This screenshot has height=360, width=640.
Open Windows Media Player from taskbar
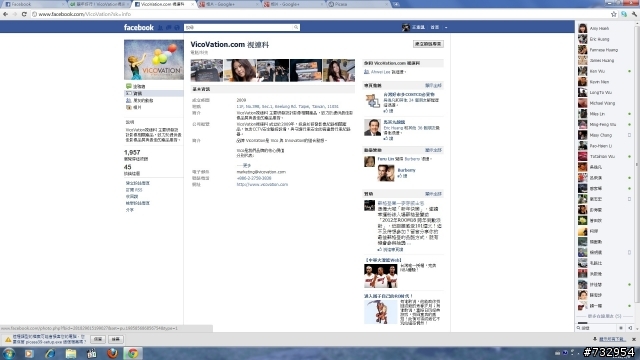[x=29, y=353]
